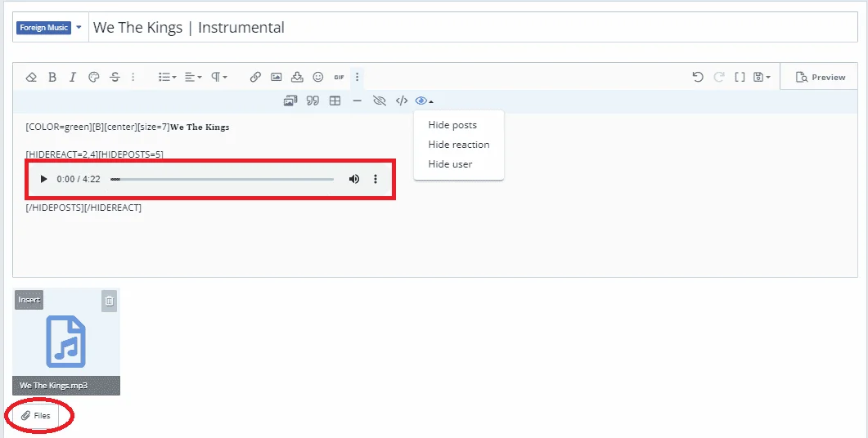Click the Redo icon
868x438 pixels.
(719, 78)
